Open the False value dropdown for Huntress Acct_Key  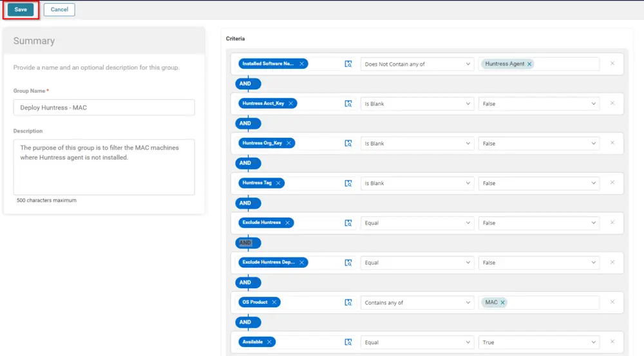point(538,104)
